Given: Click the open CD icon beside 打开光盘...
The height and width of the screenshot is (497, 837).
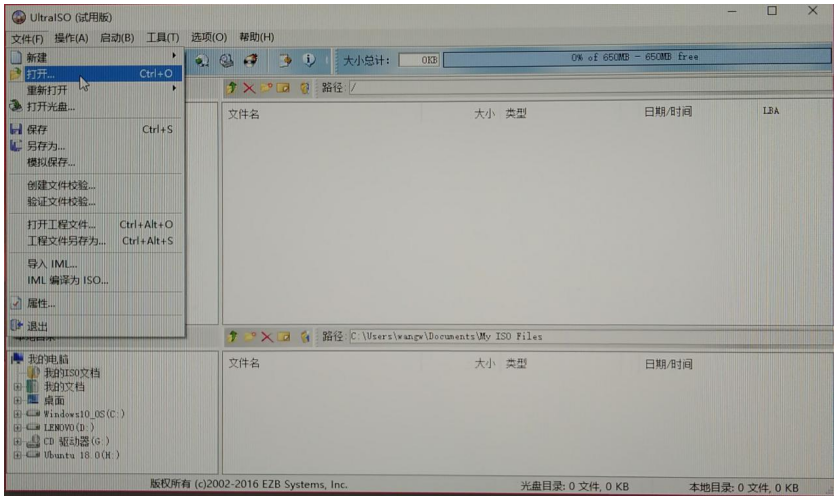Looking at the screenshot, I should 15,106.
